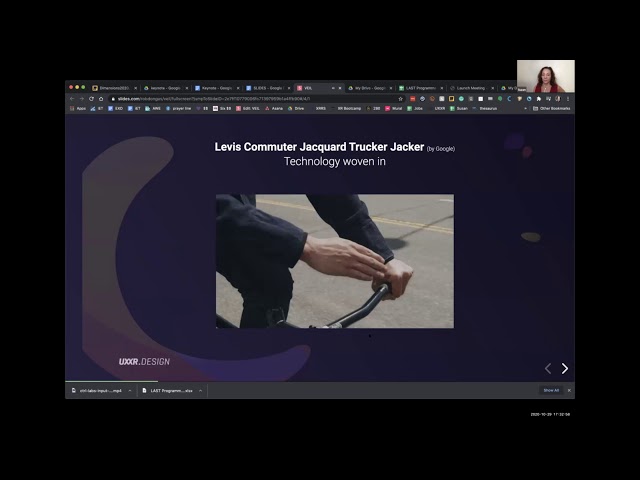640x480 pixels.
Task: Click the home icon in toolbar
Action: tap(101, 99)
